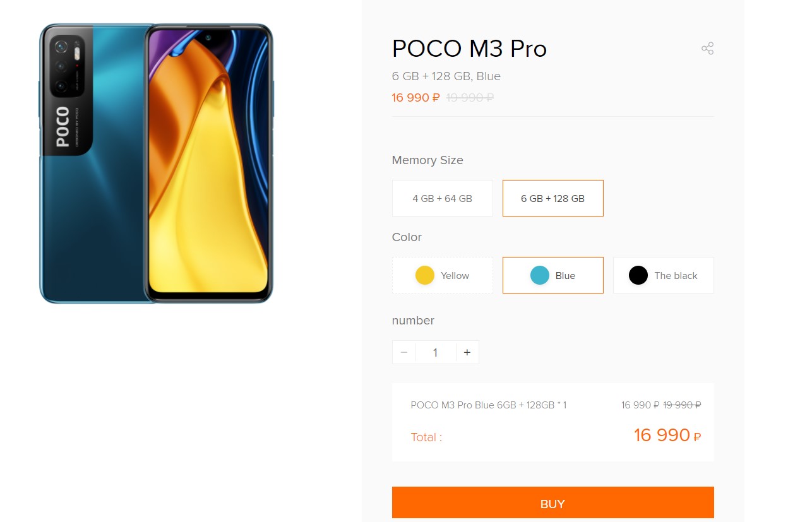Click the minus icon to decrease quantity

coord(403,352)
